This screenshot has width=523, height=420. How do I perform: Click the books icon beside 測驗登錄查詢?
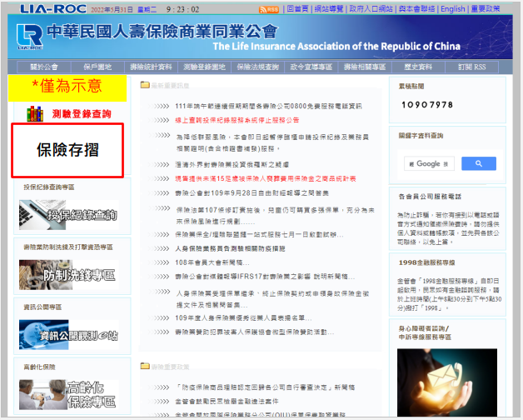coord(35,113)
